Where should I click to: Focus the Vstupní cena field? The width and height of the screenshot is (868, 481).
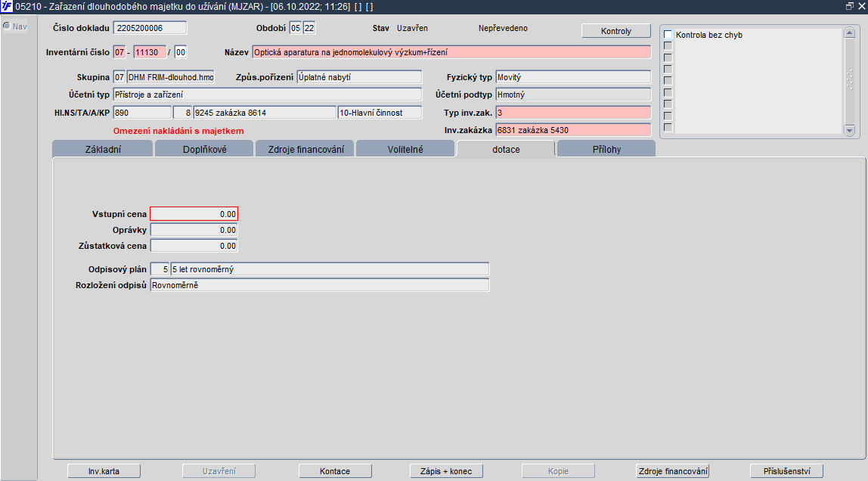click(194, 214)
